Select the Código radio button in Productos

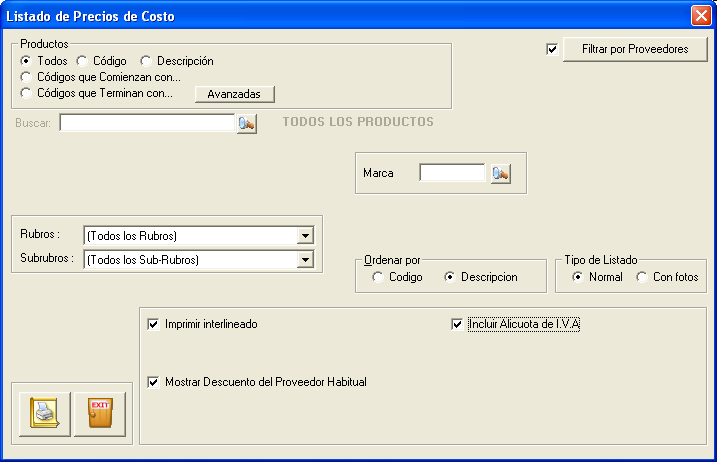(82, 61)
